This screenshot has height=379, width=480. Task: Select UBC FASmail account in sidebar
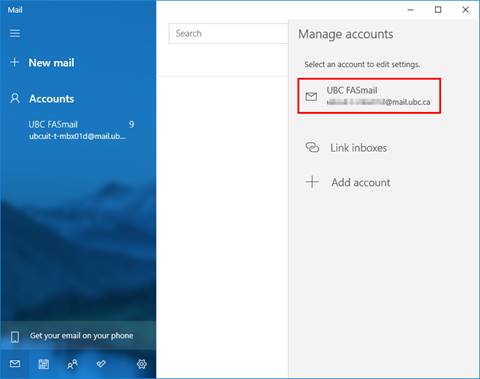(x=78, y=130)
